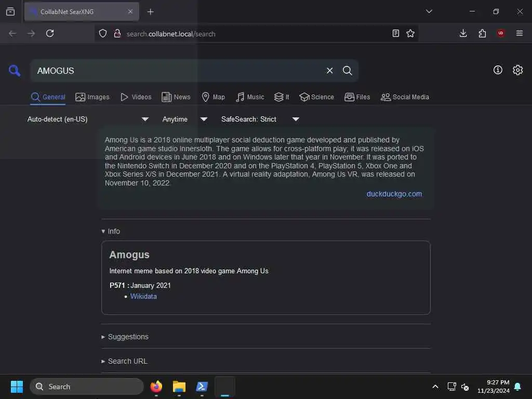Image resolution: width=532 pixels, height=399 pixels.
Task: Open network status tray icon
Action: point(451,387)
